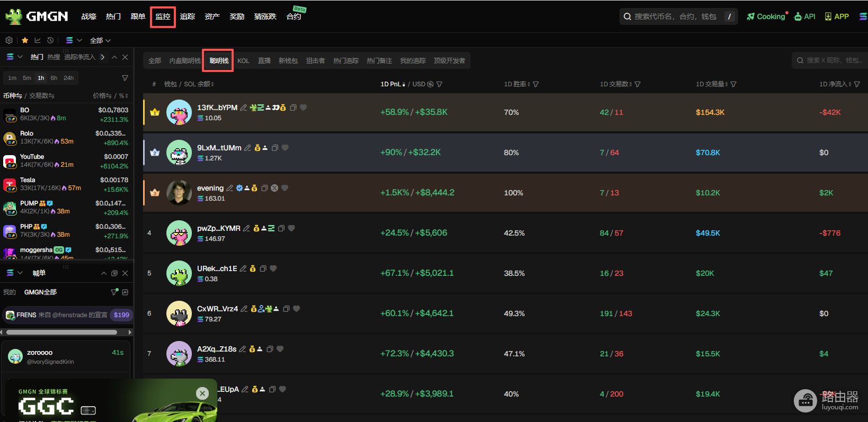Filter the 1D PnL column
Viewport: 868px width, 422px height.
(x=439, y=84)
